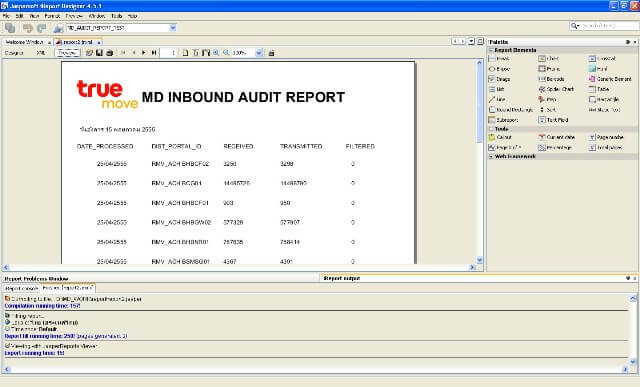Screen dimensions: 640x387
Task: Switch to the Designer view
Action: point(14,53)
